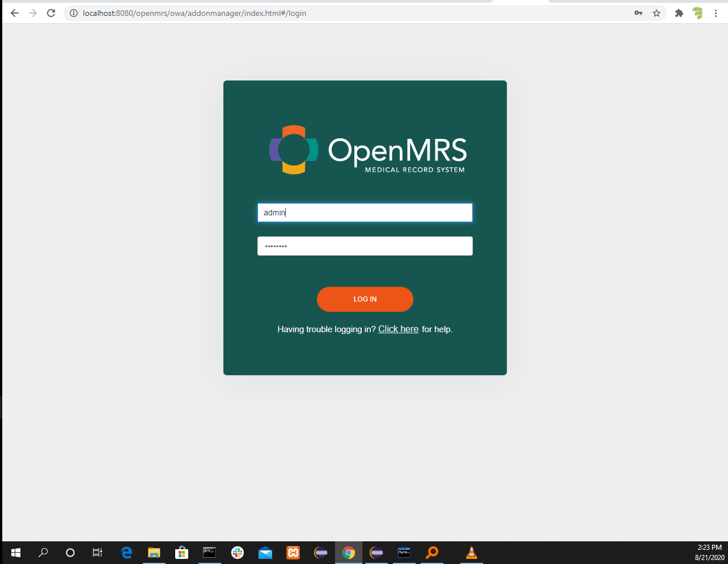Click the green profile avatar icon
Viewport: 728px width, 564px height.
[697, 13]
